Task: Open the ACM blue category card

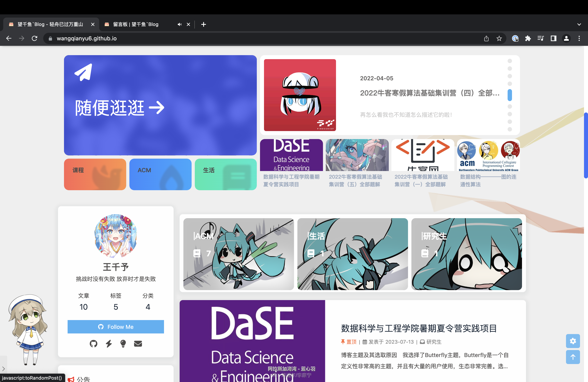Action: click(160, 174)
